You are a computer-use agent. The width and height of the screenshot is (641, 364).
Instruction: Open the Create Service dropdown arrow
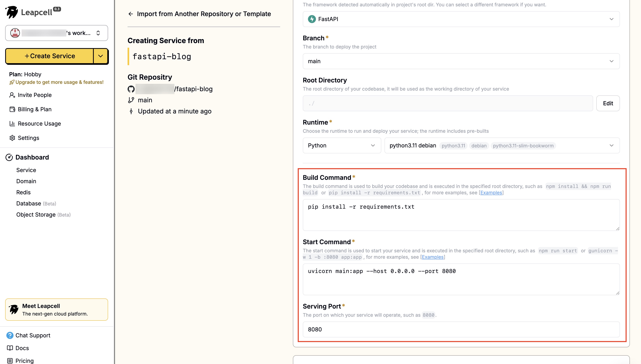coord(101,56)
